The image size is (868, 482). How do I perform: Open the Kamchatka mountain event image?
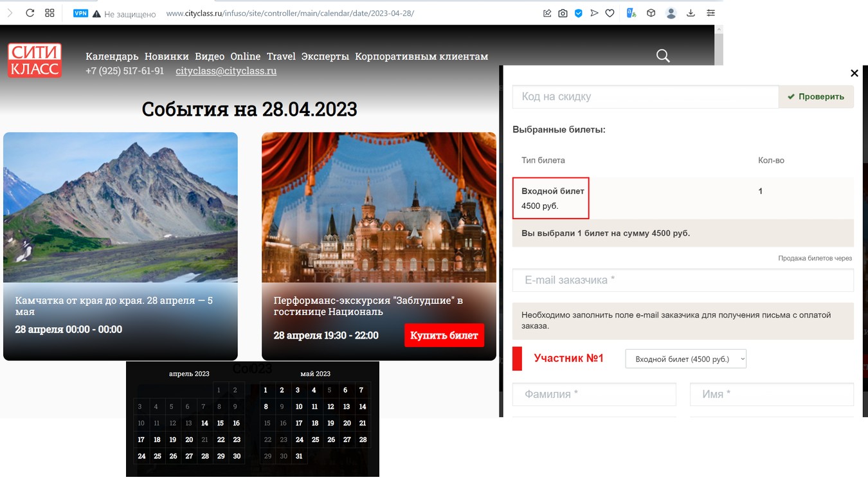coord(120,207)
